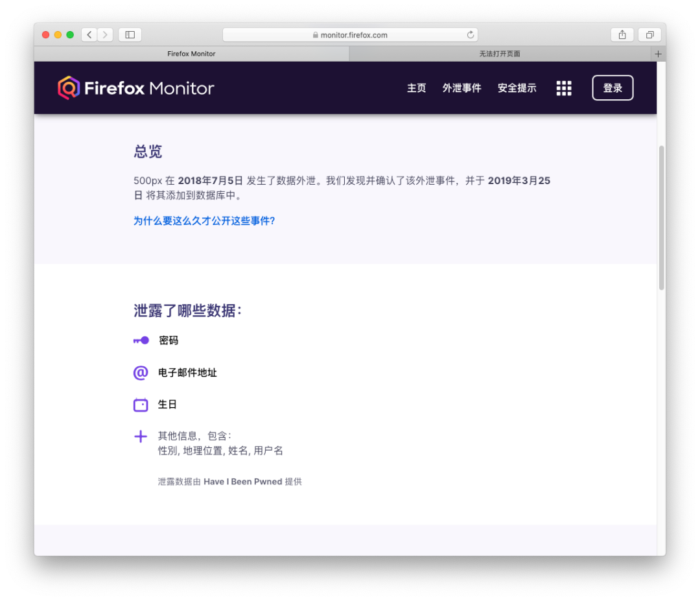Screen dimensions: 700x601
Task: Click the page vertical scrollbar thumb
Action: point(661,218)
